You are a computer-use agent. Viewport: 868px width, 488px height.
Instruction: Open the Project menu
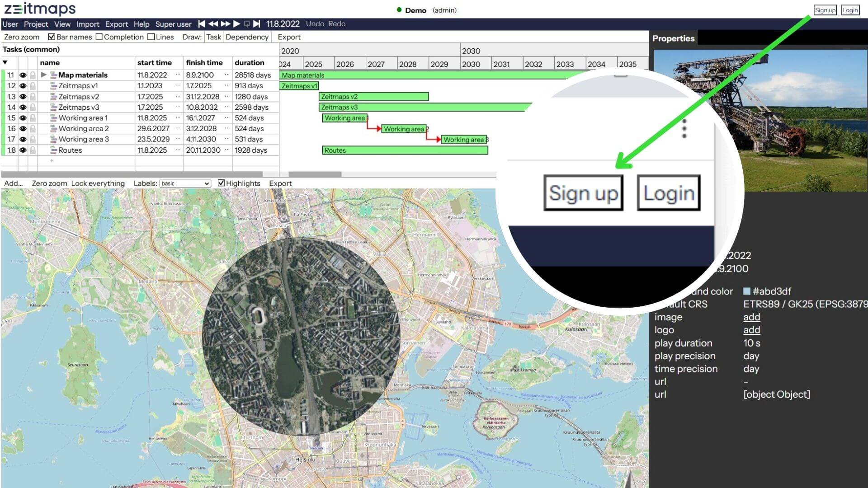click(x=36, y=24)
